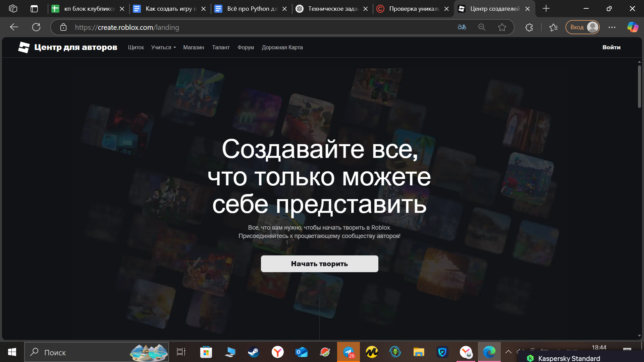Click the scrollbar down arrow
Screen dimensions: 644x362
[x=639, y=336]
